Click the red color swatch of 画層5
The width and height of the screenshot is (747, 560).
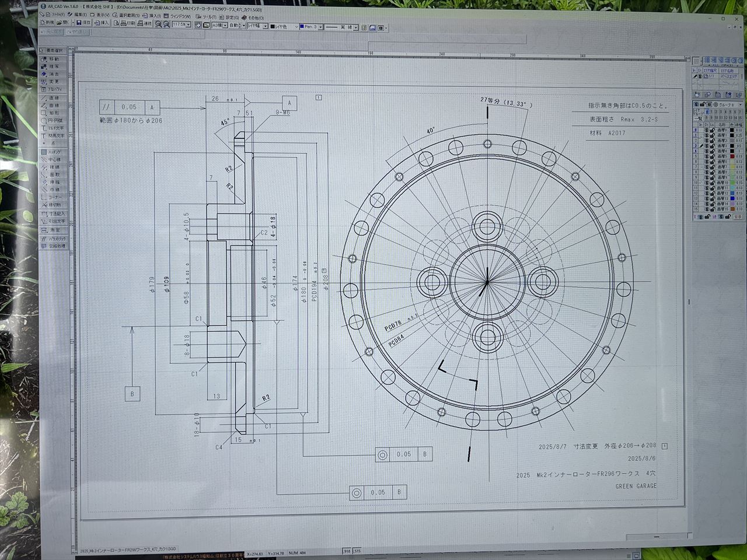pyautogui.click(x=731, y=157)
